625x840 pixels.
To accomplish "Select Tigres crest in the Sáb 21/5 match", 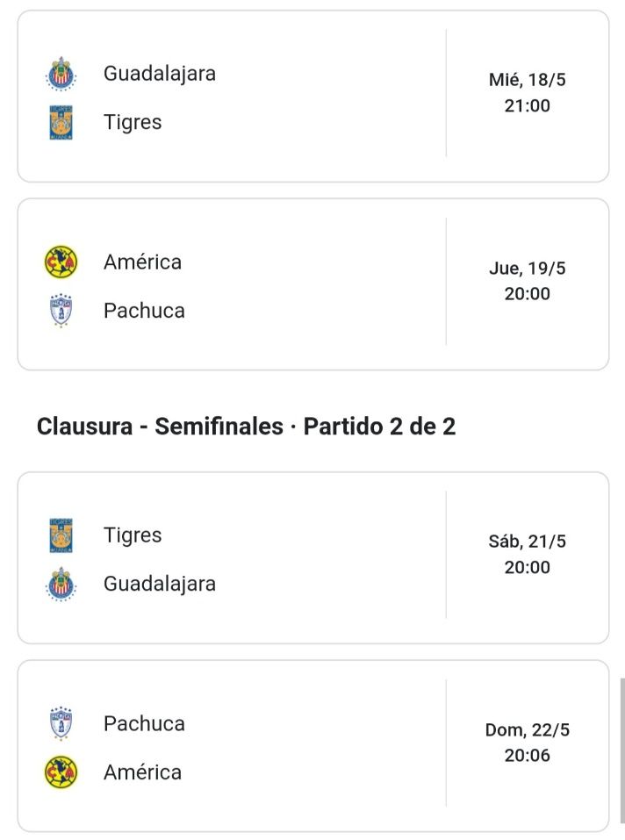I will pyautogui.click(x=61, y=535).
